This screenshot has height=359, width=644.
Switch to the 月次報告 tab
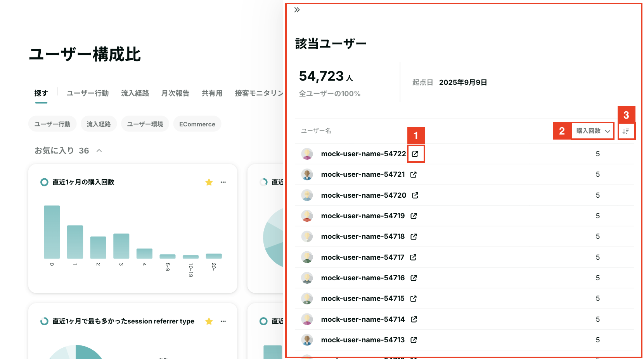pyautogui.click(x=175, y=93)
